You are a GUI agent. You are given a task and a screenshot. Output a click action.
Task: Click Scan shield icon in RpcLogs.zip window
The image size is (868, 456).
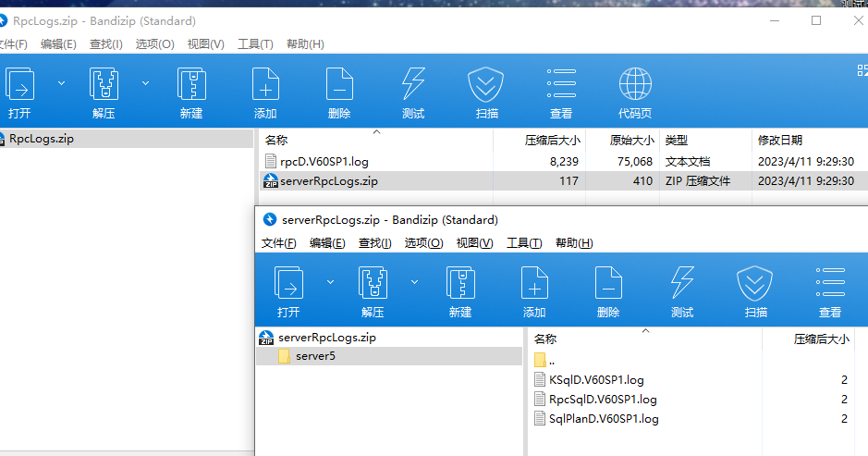pos(485,84)
